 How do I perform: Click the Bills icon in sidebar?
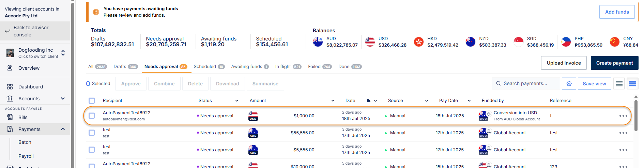pos(10,117)
